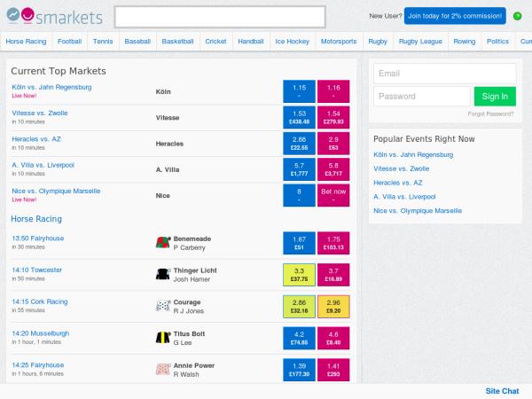
Task: Click orange 2.96 odds for Courage
Action: pyautogui.click(x=333, y=307)
